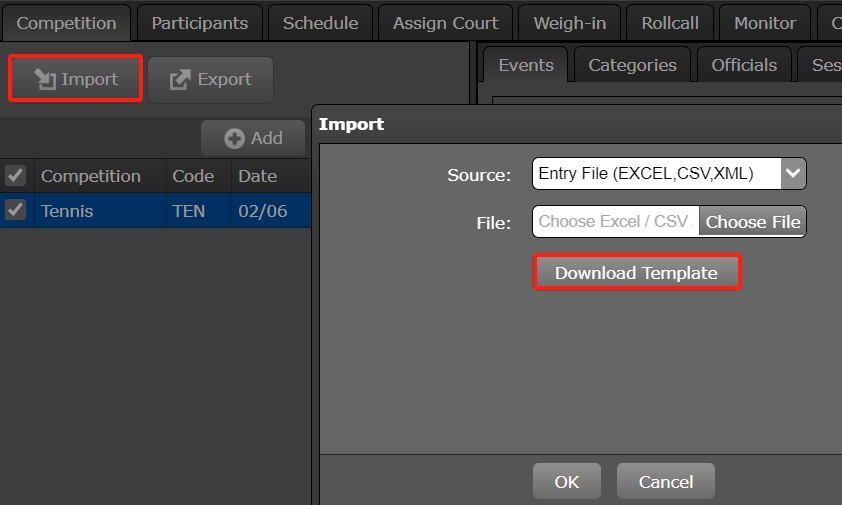842x505 pixels.
Task: Toggle the select-all header checkbox
Action: pos(15,176)
